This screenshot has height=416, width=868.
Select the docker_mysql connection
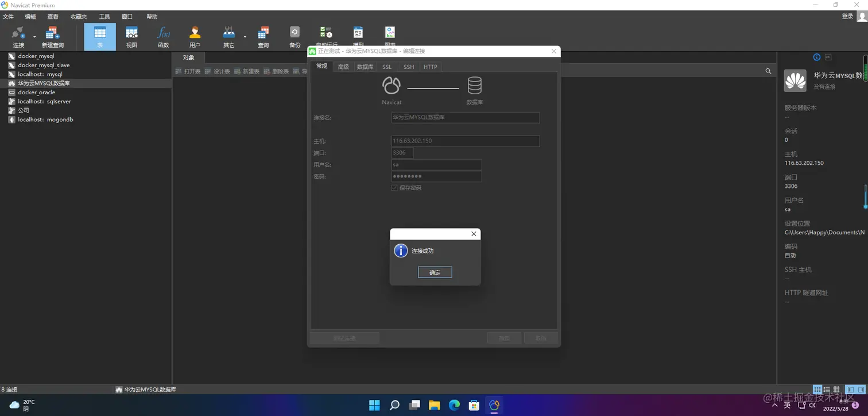(36, 56)
